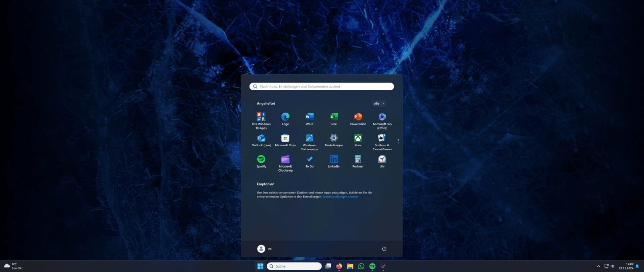The image size is (644, 272).
Task: Switch to Spotify in the taskbar
Action: 372,266
